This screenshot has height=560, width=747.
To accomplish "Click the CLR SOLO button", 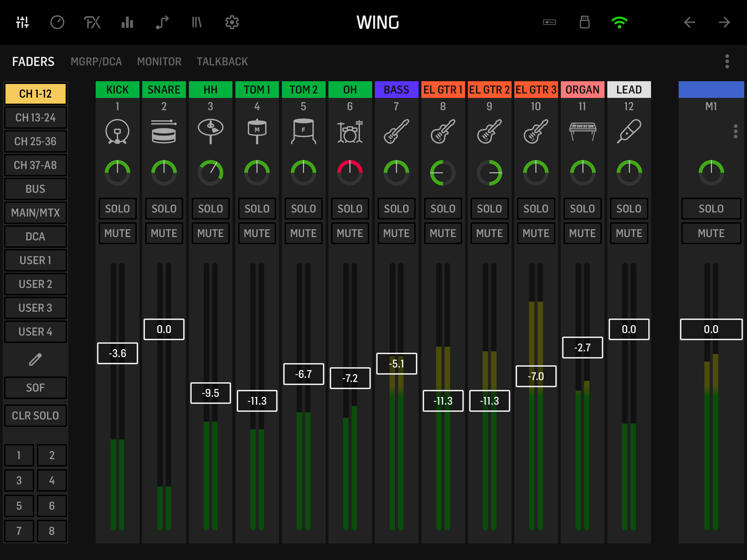I will point(36,416).
